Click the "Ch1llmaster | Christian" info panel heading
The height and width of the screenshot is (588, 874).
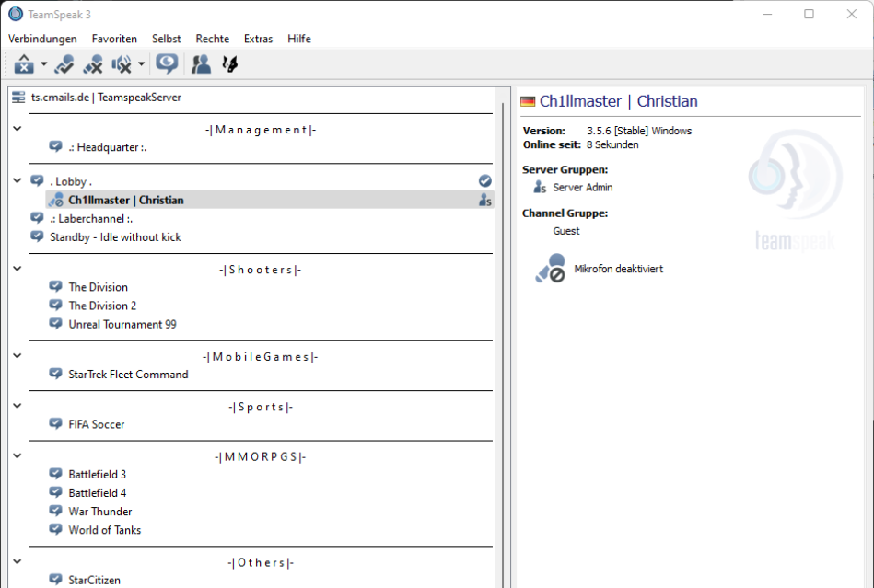click(x=619, y=101)
